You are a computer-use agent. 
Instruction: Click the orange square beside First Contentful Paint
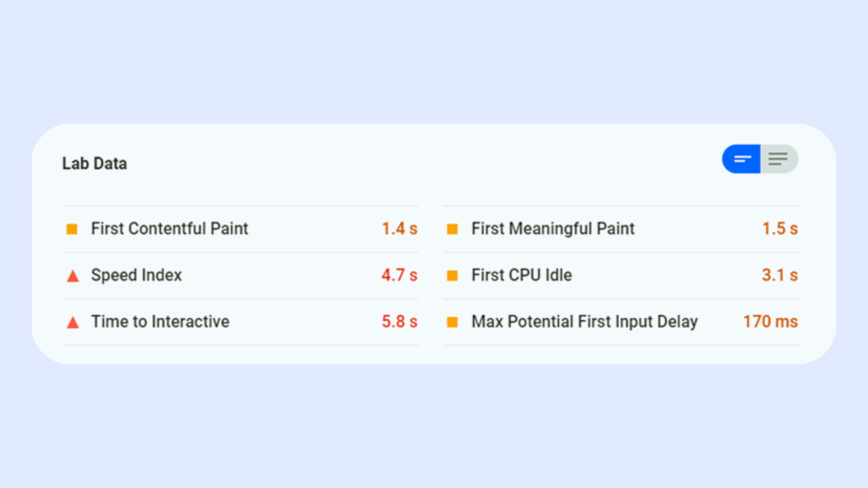(x=72, y=229)
